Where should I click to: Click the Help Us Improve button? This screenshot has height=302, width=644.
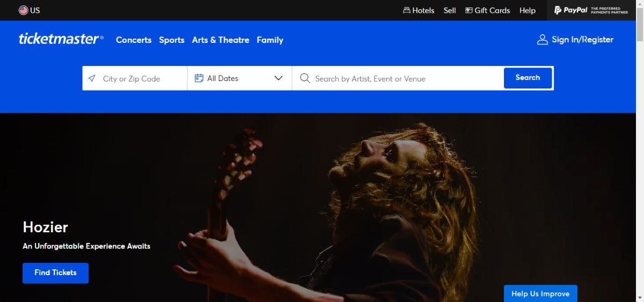pyautogui.click(x=540, y=293)
